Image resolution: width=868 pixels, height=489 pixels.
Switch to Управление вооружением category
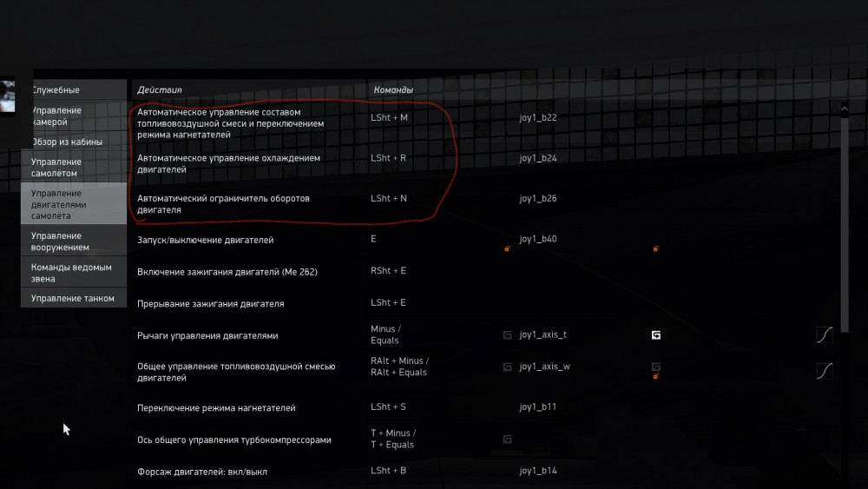click(x=60, y=241)
